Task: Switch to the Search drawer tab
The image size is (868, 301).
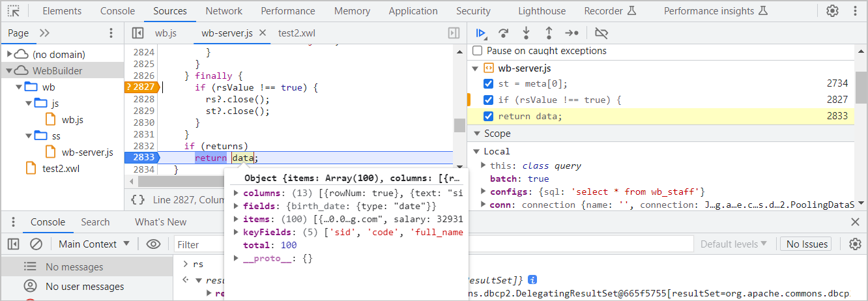Action: (95, 222)
